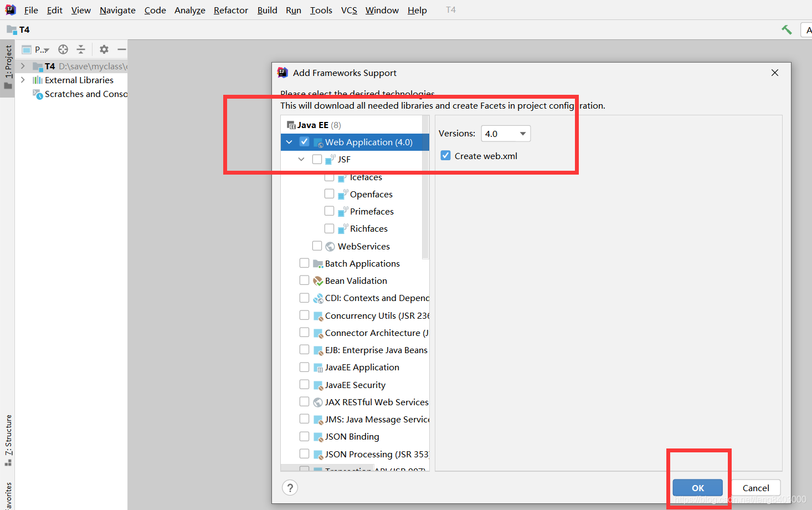Select JSON Binding in the list
812x510 pixels.
[352, 437]
